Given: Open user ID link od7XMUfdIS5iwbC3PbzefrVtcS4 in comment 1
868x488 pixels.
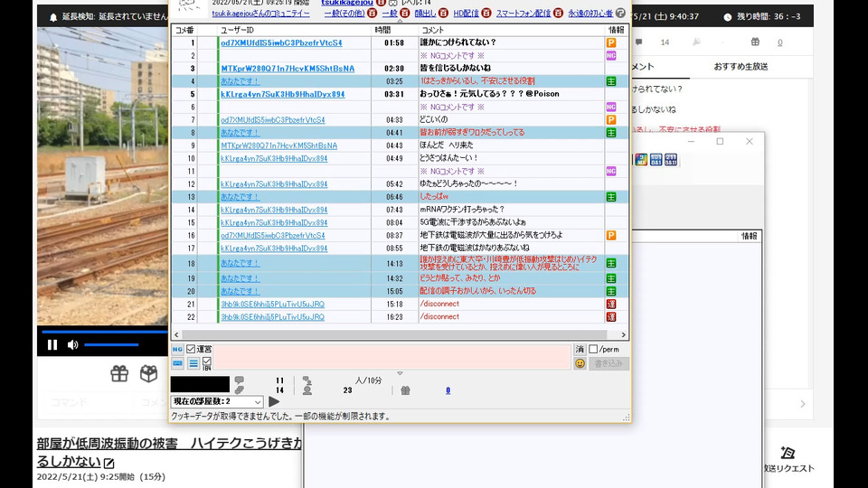Looking at the screenshot, I should click(281, 42).
